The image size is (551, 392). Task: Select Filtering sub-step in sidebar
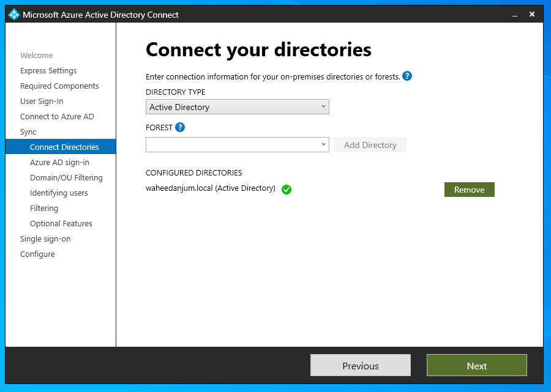[44, 208]
